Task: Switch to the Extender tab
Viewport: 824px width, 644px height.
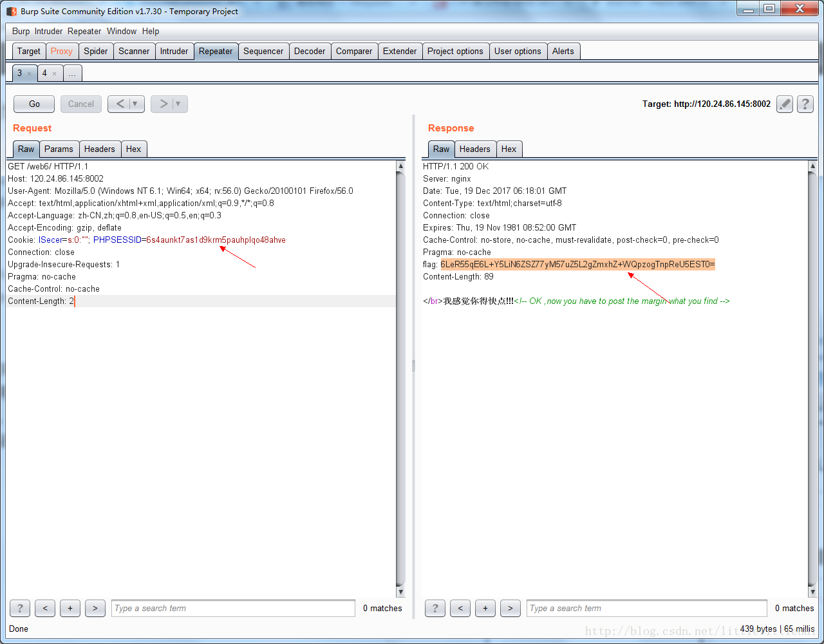Action: (400, 51)
